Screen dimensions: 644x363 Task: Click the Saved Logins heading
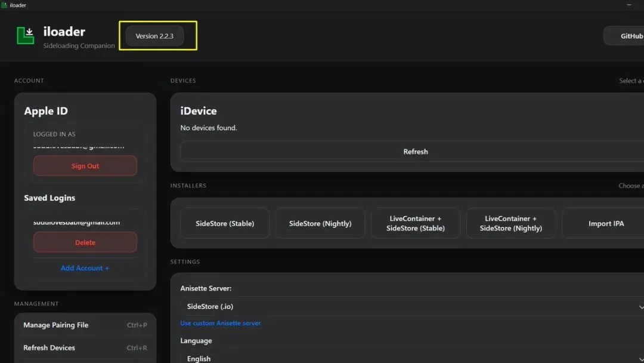click(49, 198)
